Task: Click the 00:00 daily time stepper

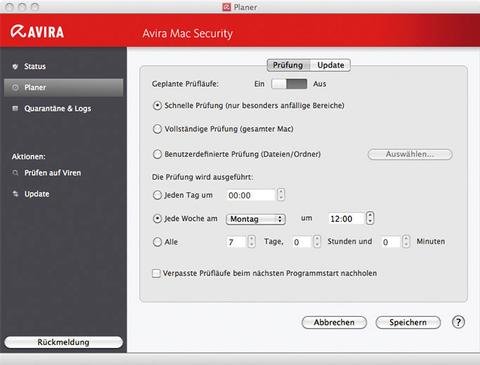Action: point(281,195)
